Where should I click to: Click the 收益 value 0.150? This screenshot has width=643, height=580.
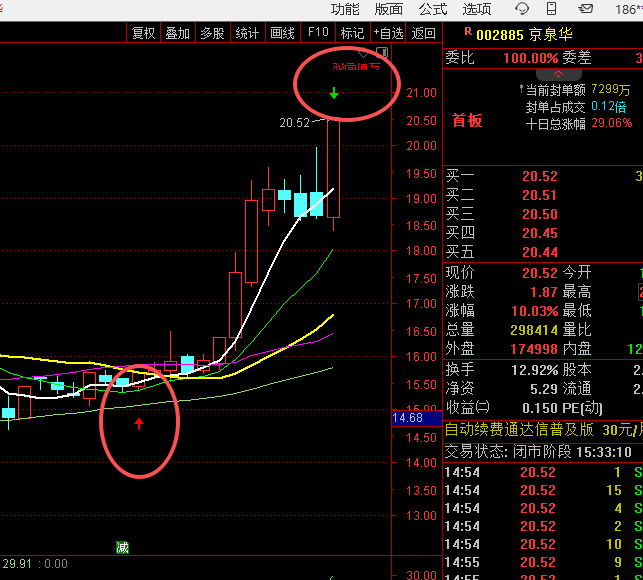[x=540, y=408]
